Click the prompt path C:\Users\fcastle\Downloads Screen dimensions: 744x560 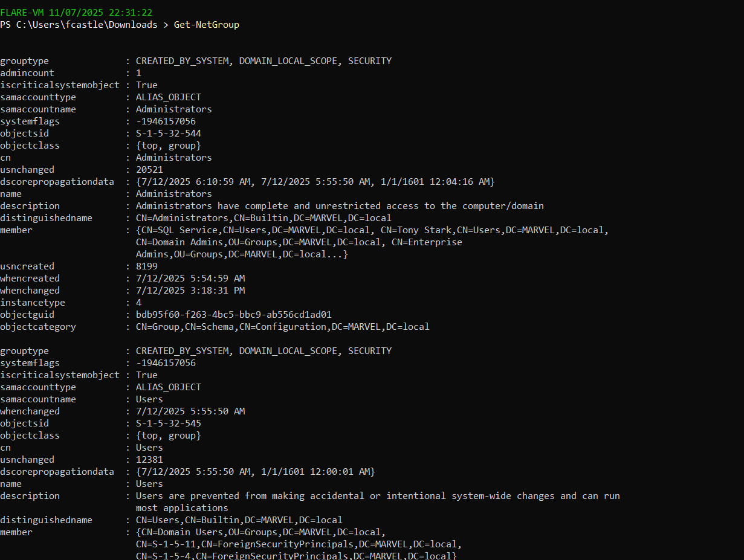point(88,25)
